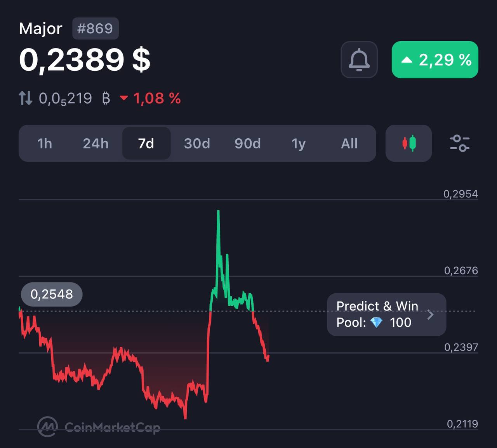497x448 pixels.
Task: Tap the price alert bell icon
Action: [x=359, y=60]
